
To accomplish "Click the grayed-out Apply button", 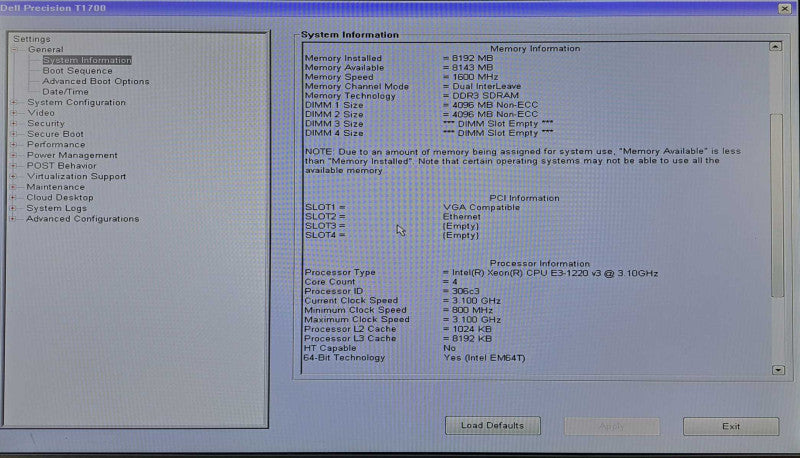I will point(611,426).
